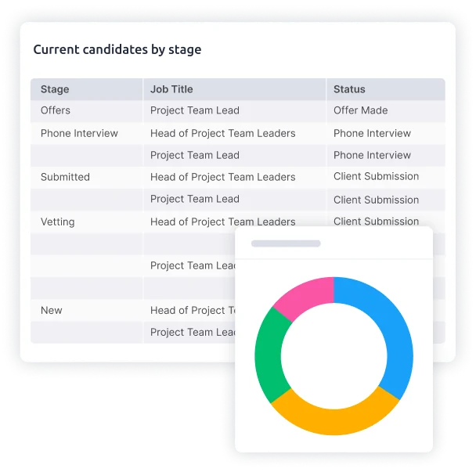476x472 pixels.
Task: Click the Offer Made status cell
Action: click(x=361, y=110)
